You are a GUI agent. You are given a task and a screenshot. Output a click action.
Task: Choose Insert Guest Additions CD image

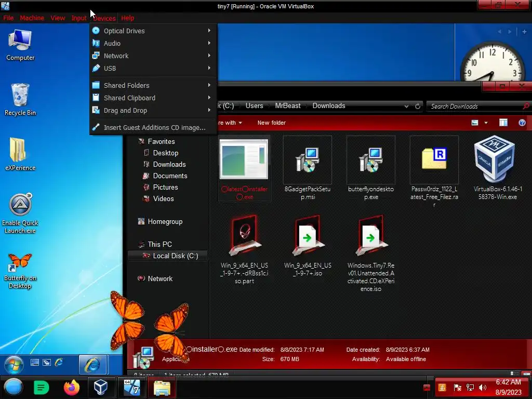[153, 128]
